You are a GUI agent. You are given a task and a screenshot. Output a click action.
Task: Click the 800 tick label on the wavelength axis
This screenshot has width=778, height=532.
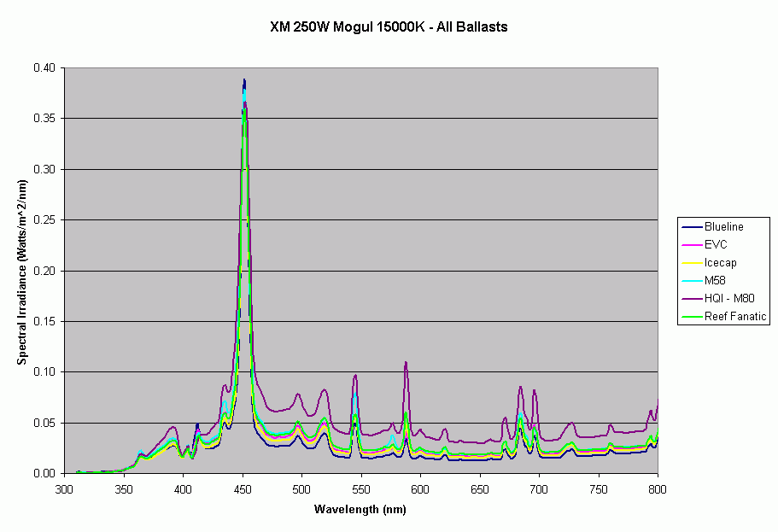click(658, 489)
